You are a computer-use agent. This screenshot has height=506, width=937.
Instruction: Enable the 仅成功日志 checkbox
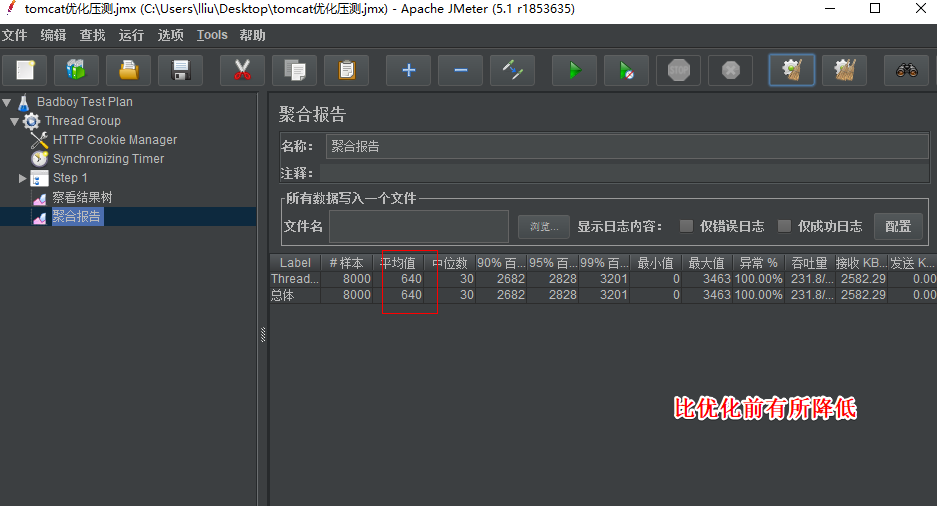pos(784,226)
